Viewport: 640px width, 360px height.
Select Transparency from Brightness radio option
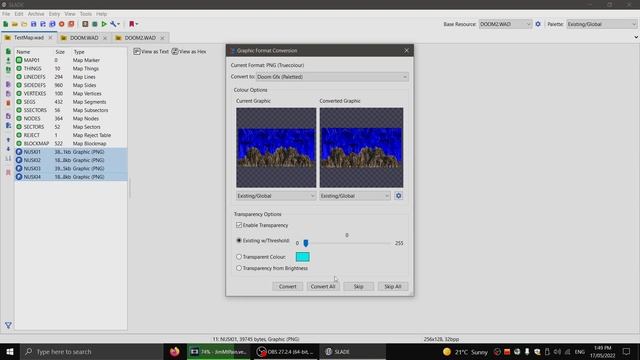239,268
